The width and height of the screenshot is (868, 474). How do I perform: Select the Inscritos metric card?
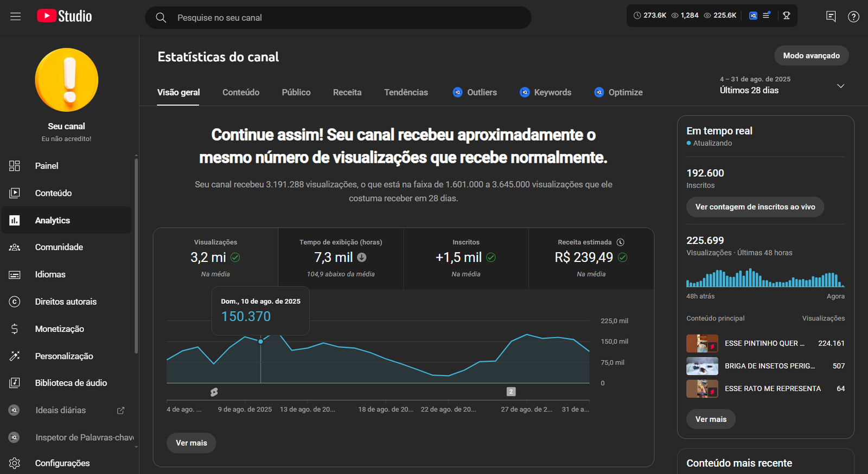466,258
